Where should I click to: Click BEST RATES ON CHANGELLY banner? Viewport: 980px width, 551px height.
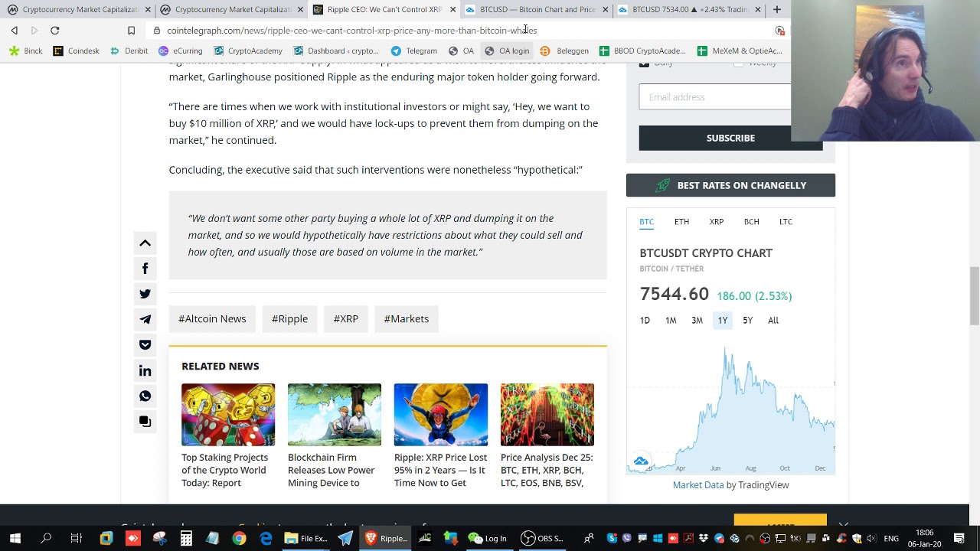coord(730,185)
